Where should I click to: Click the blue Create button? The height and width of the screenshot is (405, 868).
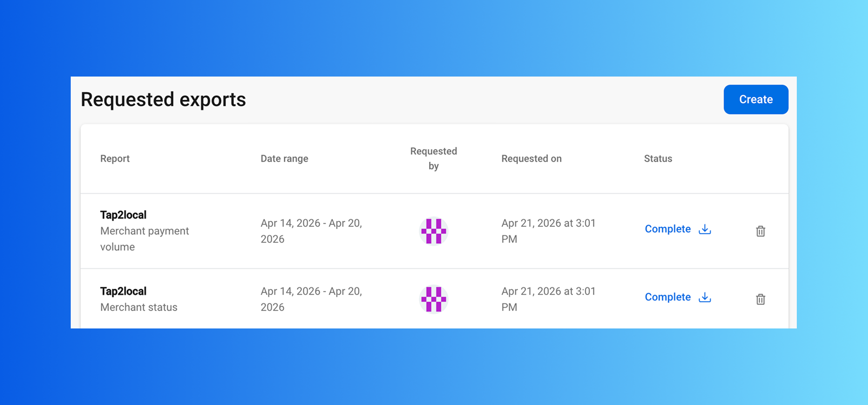756,99
